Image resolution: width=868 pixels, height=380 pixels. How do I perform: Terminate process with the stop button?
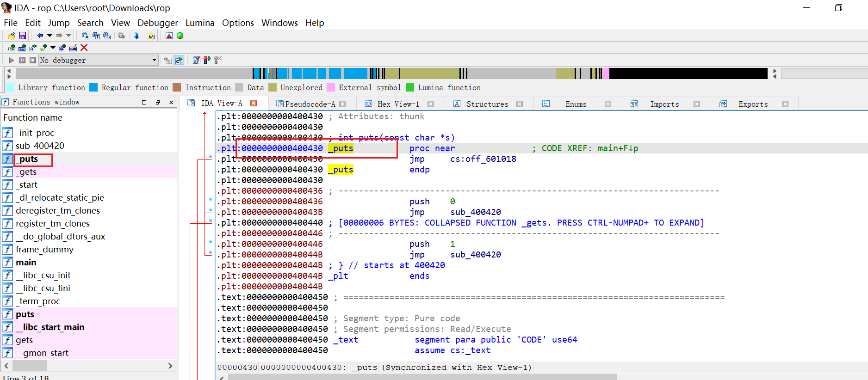tap(33, 60)
